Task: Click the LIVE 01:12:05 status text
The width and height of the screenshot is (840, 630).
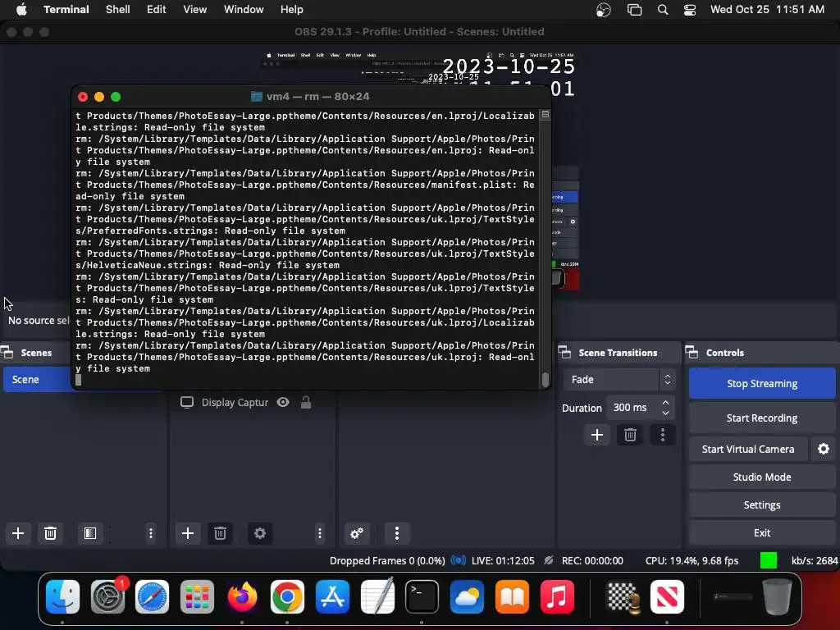Action: pyautogui.click(x=503, y=560)
